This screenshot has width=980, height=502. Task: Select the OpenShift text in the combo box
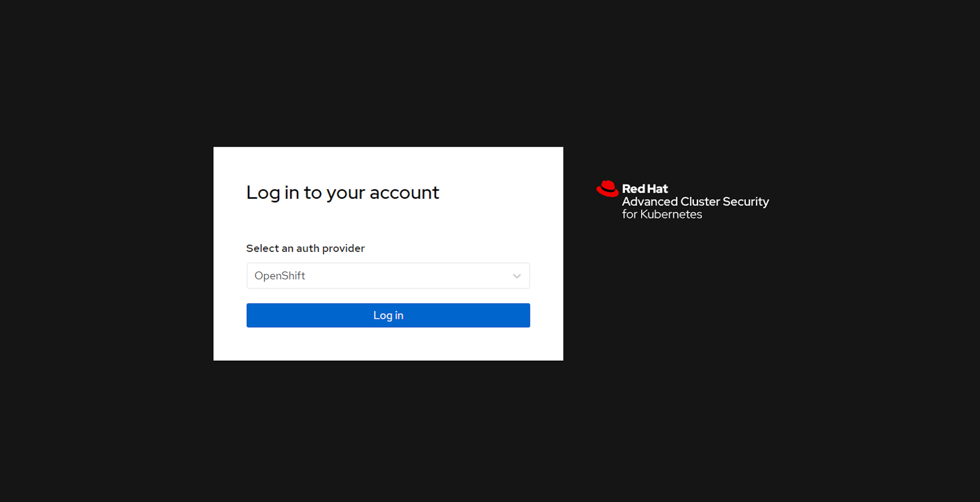[x=280, y=276]
